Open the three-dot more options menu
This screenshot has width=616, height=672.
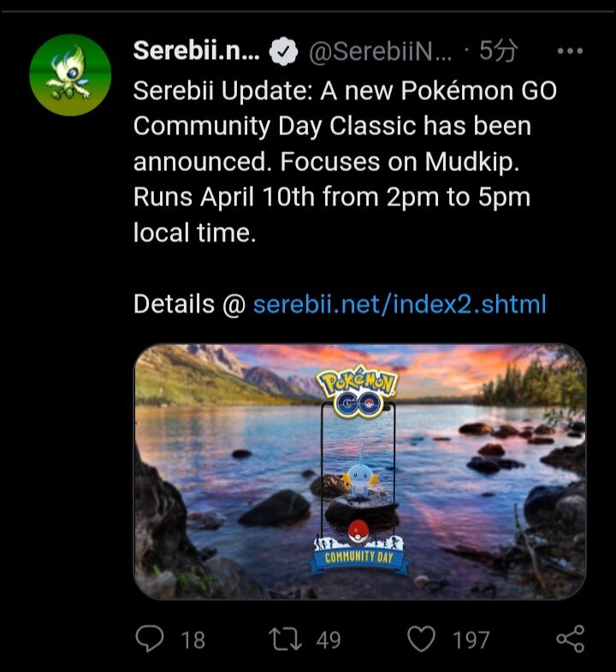570,51
